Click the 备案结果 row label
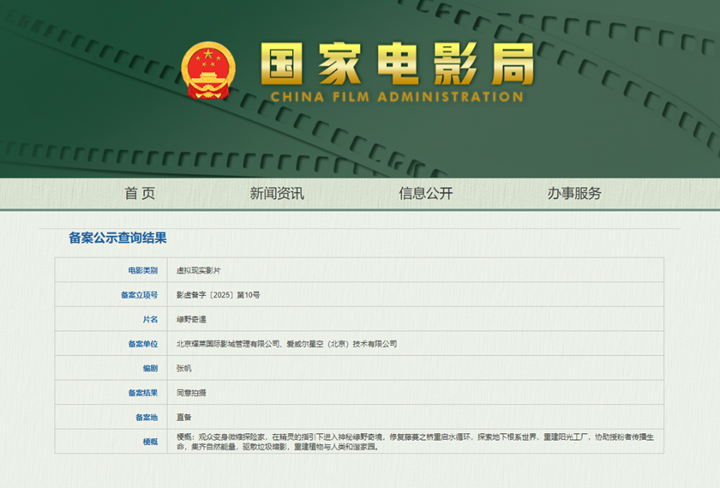720x488 pixels. 143,393
